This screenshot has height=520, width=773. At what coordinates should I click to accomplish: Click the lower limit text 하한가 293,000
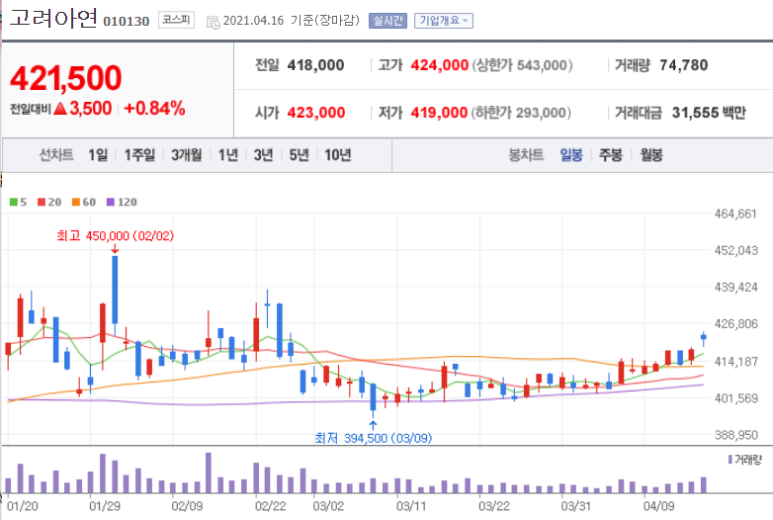pyautogui.click(x=521, y=112)
